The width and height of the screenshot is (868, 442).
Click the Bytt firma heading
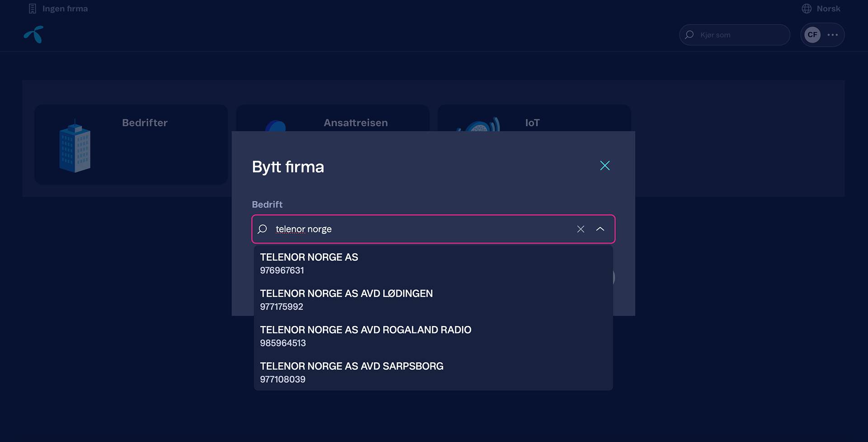tap(288, 167)
